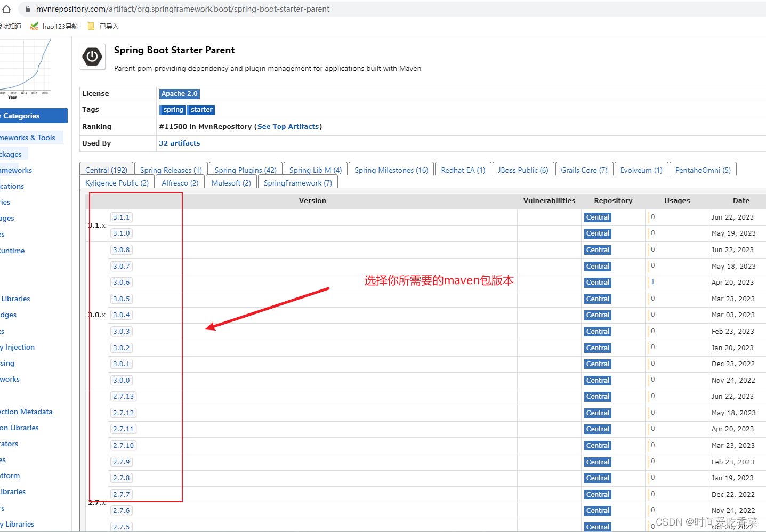Image resolution: width=766 pixels, height=532 pixels.
Task: Click the starter tag
Action: [201, 110]
